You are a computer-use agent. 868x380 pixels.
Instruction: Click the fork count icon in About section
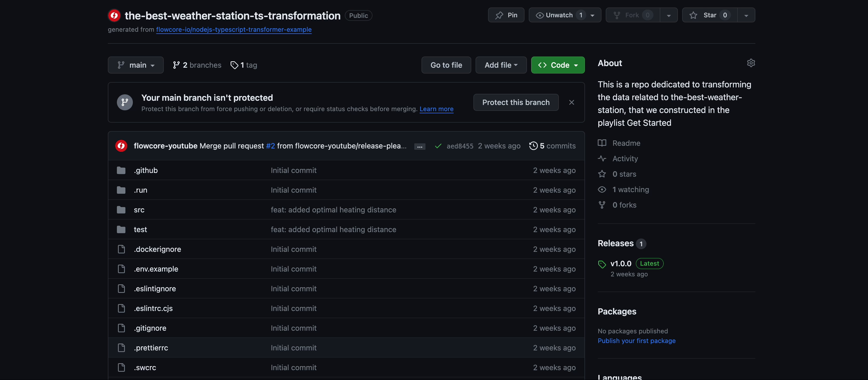[x=602, y=205]
